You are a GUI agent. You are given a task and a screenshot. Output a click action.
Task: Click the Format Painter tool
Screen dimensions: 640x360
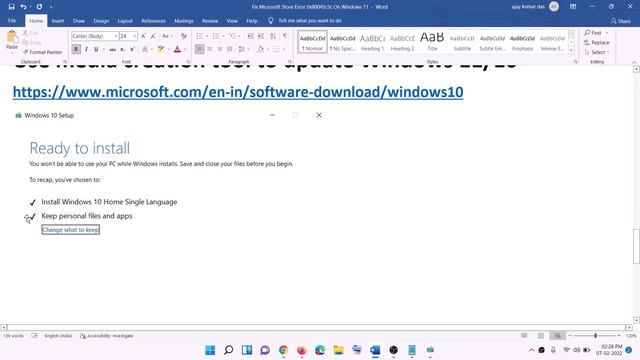(42, 52)
